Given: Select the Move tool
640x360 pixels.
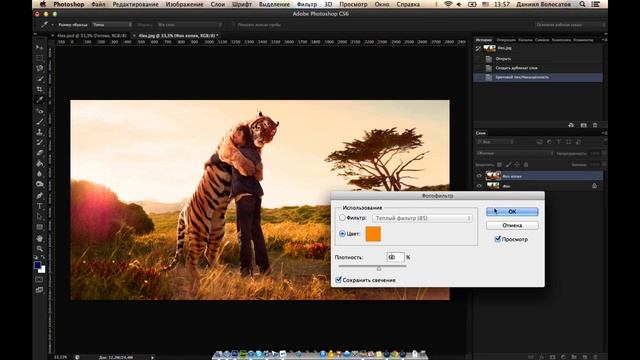Looking at the screenshot, I should pos(40,48).
